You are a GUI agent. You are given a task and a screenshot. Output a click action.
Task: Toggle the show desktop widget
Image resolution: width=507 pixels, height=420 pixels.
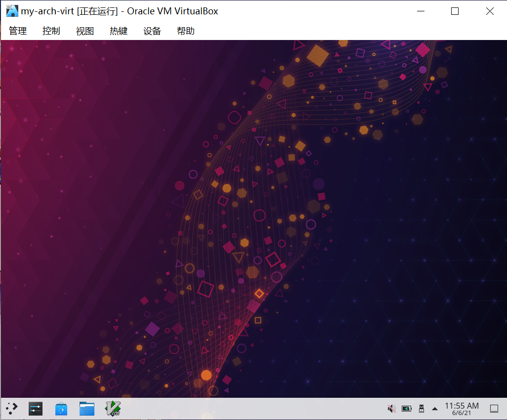494,408
